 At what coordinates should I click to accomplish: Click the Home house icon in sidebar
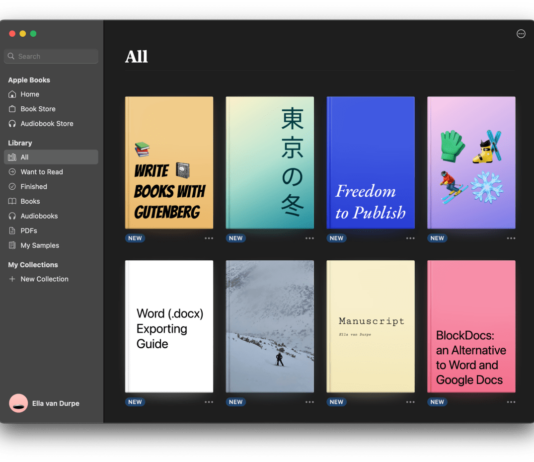pos(12,94)
